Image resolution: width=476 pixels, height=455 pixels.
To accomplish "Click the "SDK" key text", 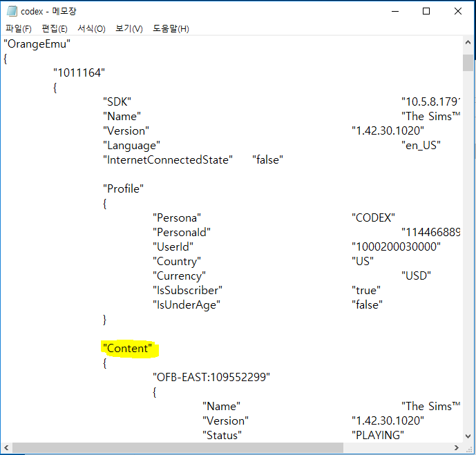I will coord(117,101).
